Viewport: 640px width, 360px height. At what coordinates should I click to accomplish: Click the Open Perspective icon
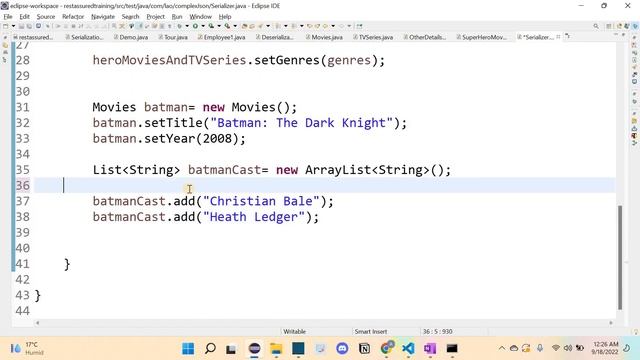(609, 26)
